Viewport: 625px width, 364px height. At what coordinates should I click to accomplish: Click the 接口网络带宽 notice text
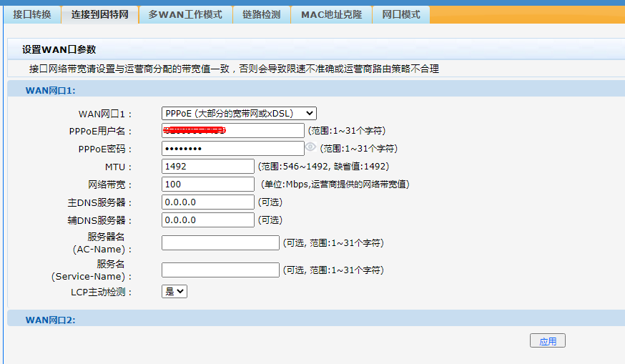[234, 69]
